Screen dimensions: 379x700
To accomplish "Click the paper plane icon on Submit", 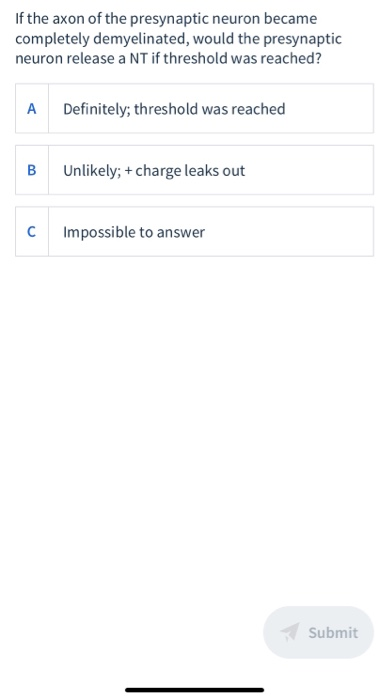I will (x=290, y=632).
